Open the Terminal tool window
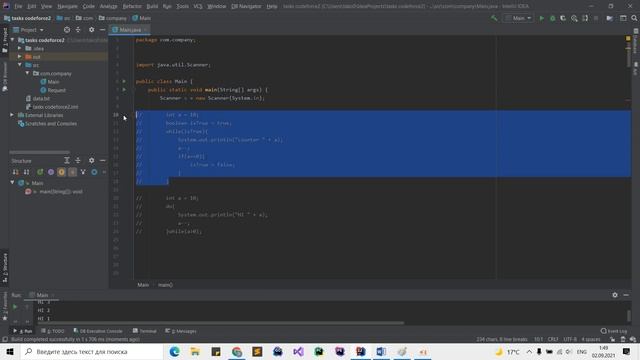640x360 pixels. point(144,331)
